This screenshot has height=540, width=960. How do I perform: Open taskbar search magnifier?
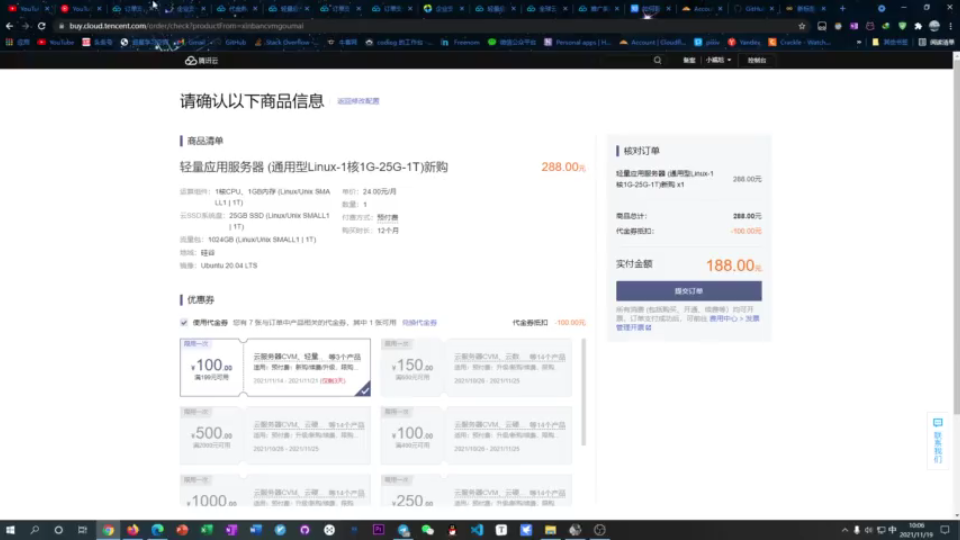click(34, 530)
